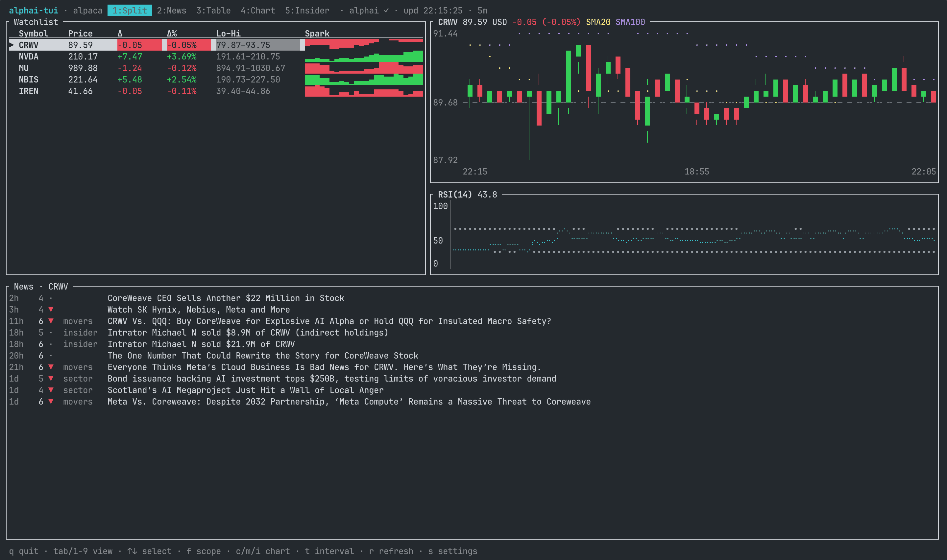Click the s settings hint
The image size is (947, 560).
[x=452, y=551]
